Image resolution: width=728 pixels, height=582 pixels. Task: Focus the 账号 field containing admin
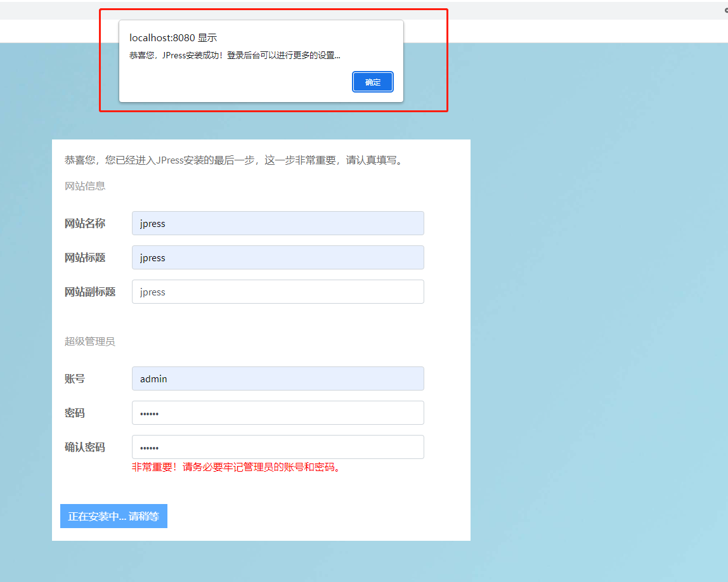click(x=278, y=378)
